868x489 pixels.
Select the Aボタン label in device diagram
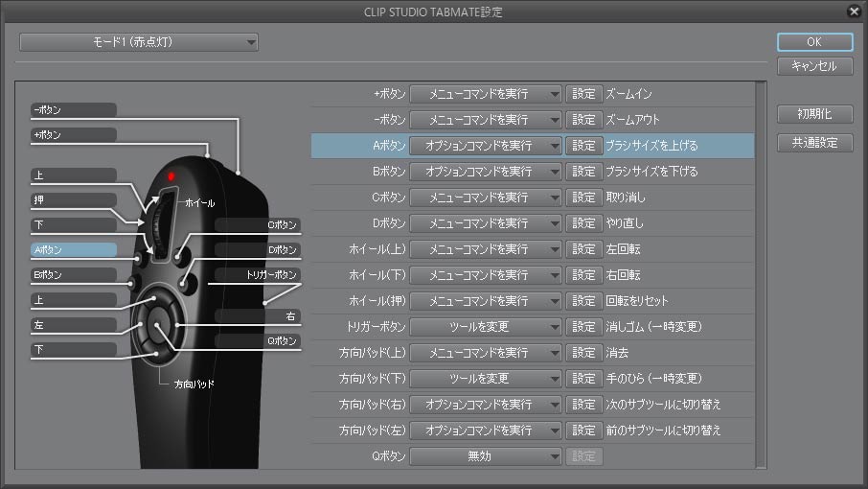[x=74, y=250]
